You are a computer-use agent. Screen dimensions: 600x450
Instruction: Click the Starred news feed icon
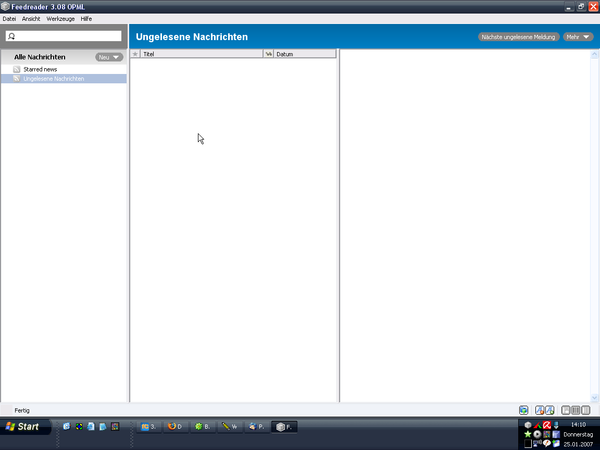(x=17, y=69)
